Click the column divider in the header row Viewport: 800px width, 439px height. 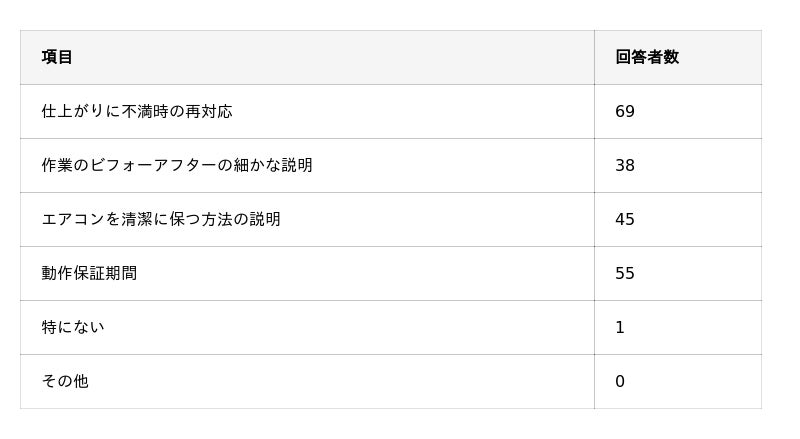point(594,57)
